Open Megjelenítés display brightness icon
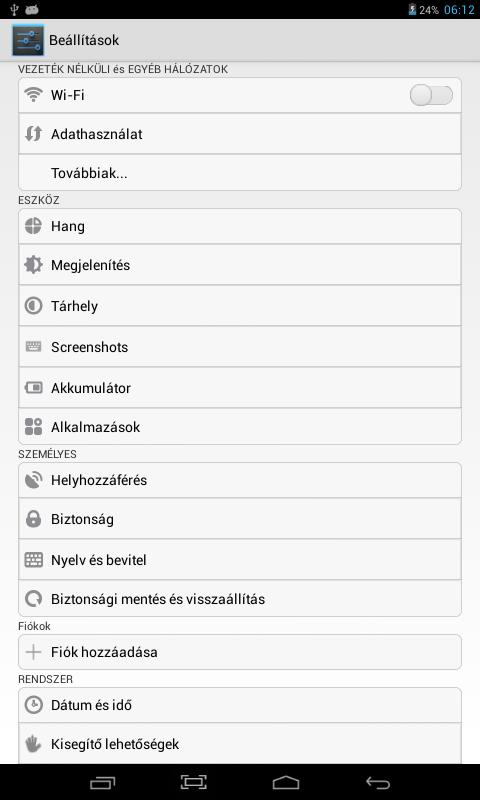Viewport: 480px width, 800px height. pyautogui.click(x=34, y=265)
